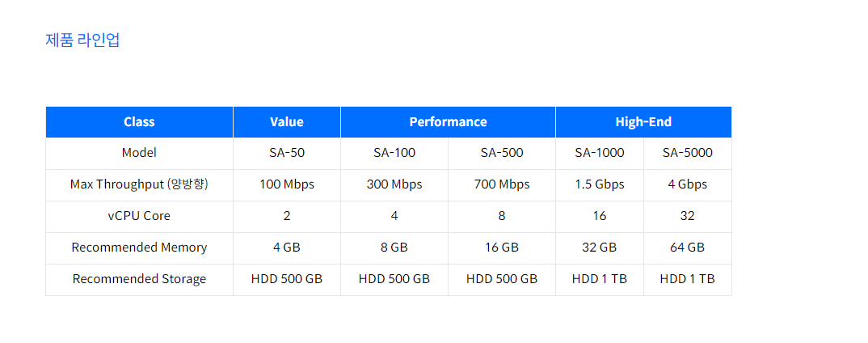Select the SA-50 model cell
Viewport: 868px width, 343px height.
(x=287, y=152)
